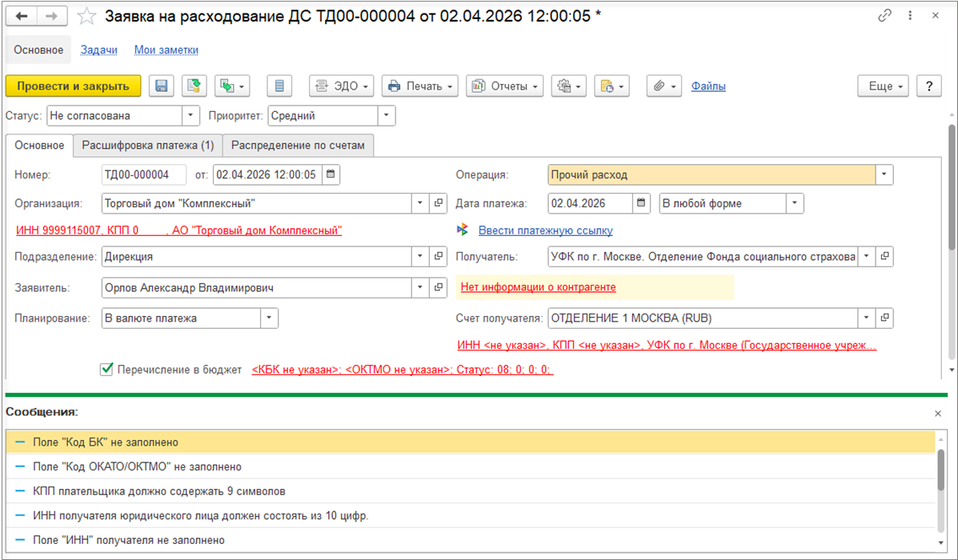Click the copy link icon in the title bar
The width and height of the screenshot is (958, 560).
point(884,16)
